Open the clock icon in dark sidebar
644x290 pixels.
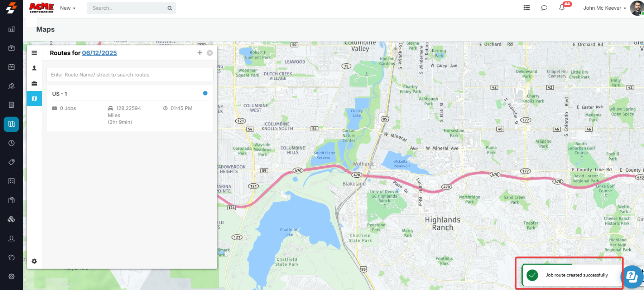[x=11, y=143]
